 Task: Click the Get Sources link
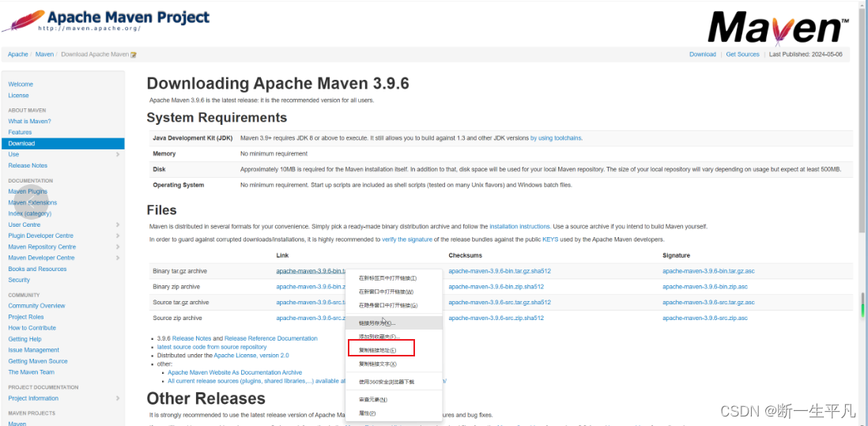click(x=742, y=55)
